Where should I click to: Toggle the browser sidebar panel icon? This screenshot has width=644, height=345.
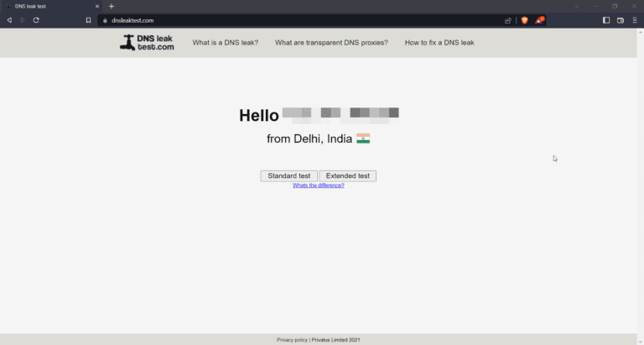[606, 20]
